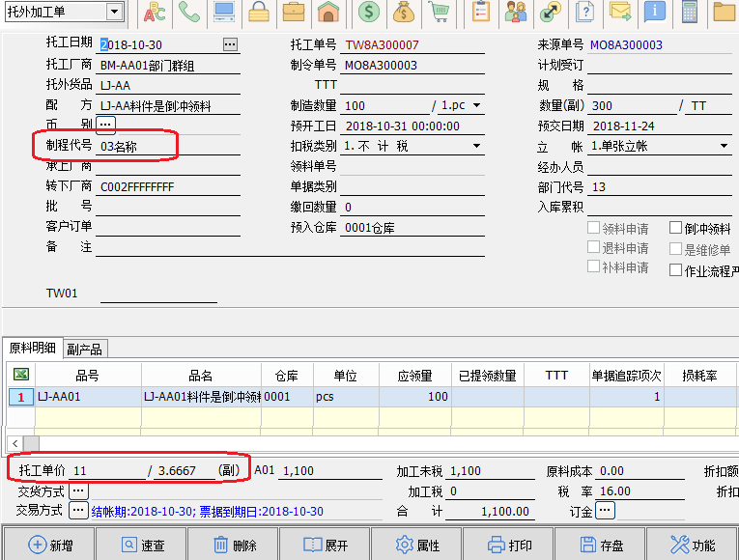Viewport: 739px width, 560px height.
Task: Click the Excel export icon in grid header
Action: [x=20, y=375]
